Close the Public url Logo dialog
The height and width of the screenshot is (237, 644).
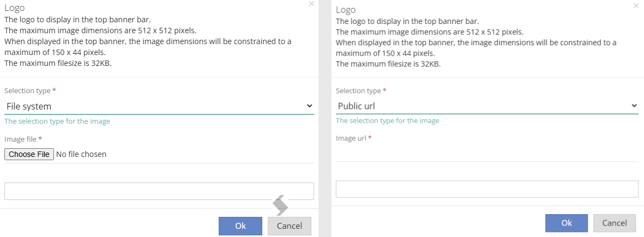(x=636, y=6)
